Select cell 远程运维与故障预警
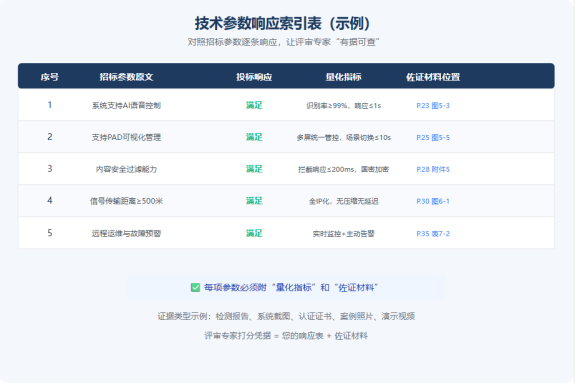 click(126, 234)
